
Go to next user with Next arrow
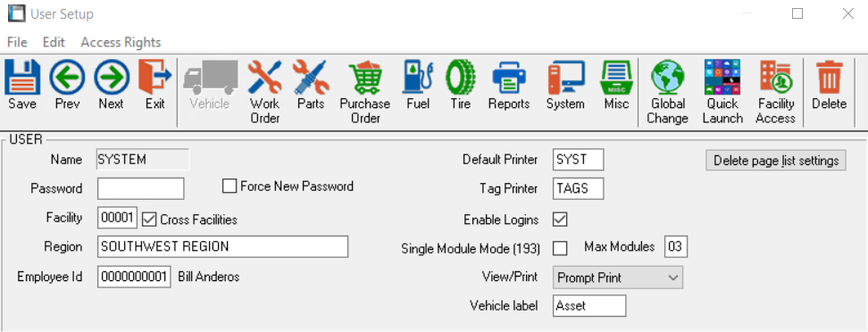[x=112, y=78]
